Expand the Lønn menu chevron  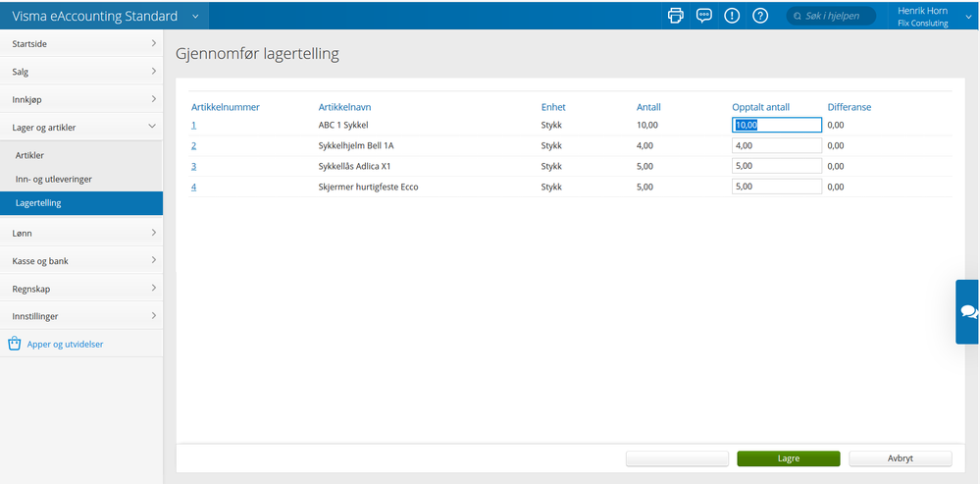point(154,233)
